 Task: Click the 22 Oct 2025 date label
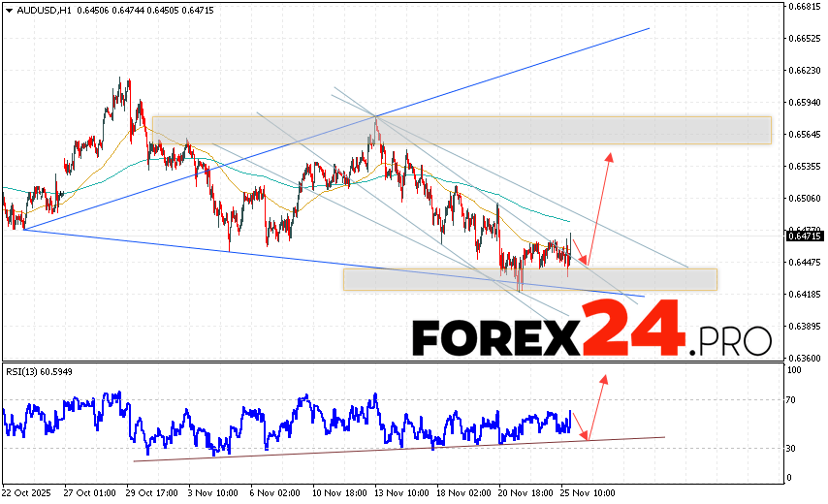click(29, 491)
